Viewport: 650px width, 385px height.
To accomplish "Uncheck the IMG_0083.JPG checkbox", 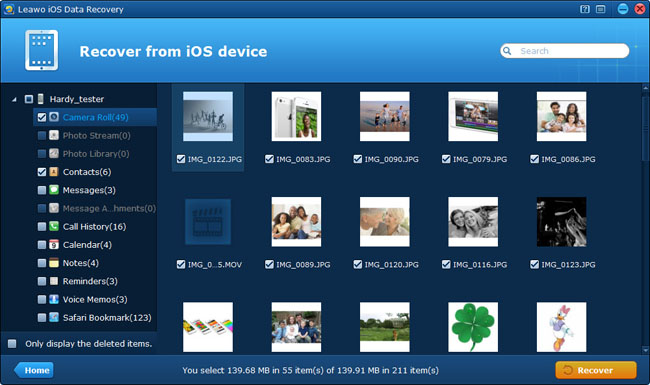I will point(269,159).
